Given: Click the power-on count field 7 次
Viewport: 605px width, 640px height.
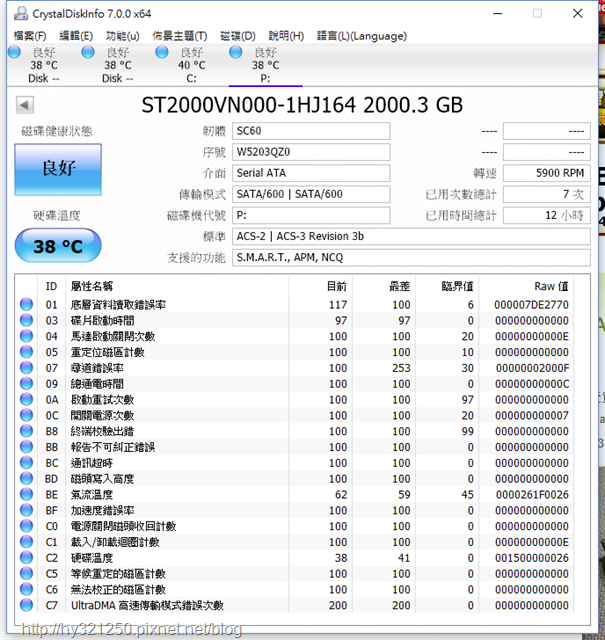Looking at the screenshot, I should tap(547, 194).
